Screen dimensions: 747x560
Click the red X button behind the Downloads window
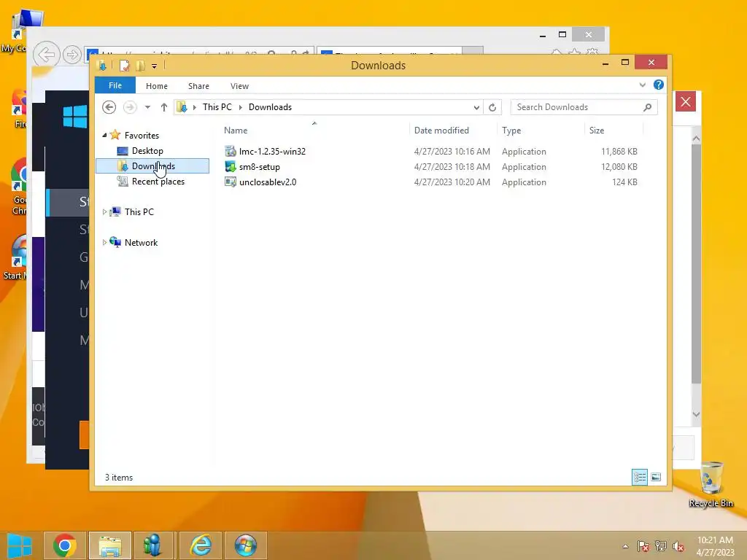686,101
